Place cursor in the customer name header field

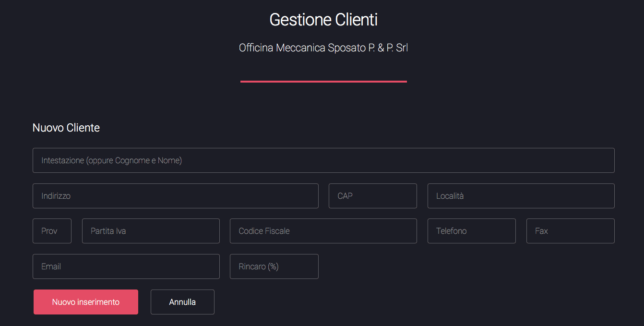[x=323, y=160]
